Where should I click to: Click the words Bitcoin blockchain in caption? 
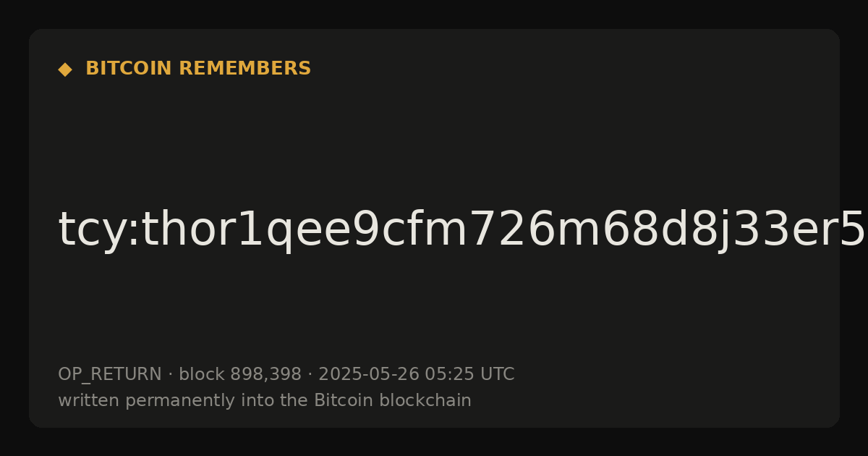[393, 401]
